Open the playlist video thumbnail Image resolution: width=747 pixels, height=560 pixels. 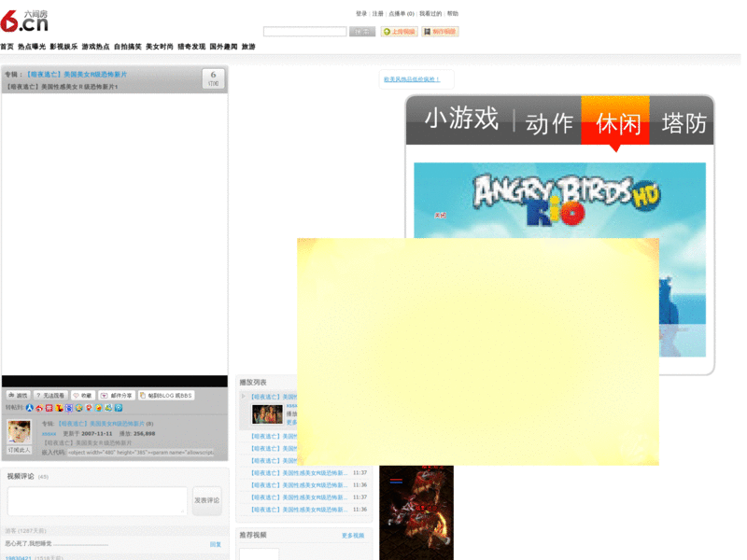click(267, 414)
